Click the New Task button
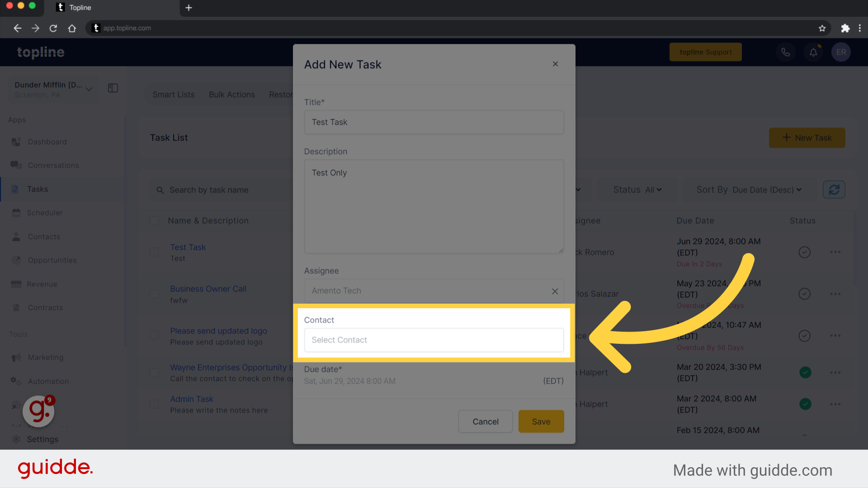Viewport: 868px width, 488px height. 807,138
